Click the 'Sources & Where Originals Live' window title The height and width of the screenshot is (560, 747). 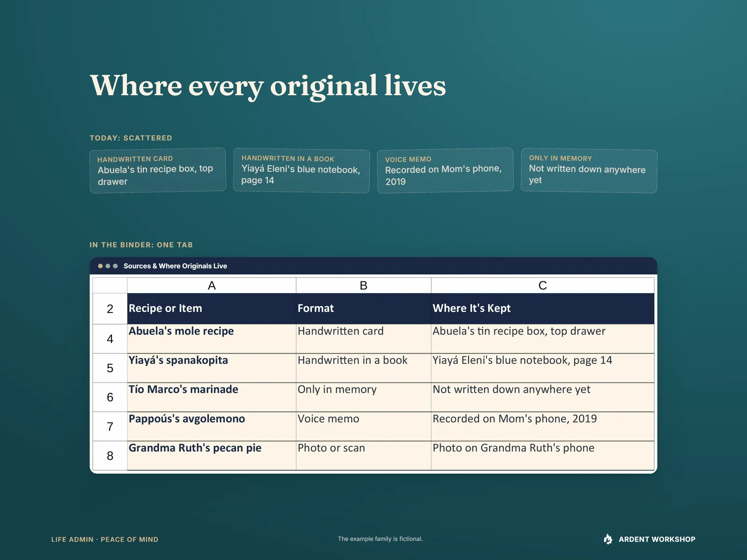[x=175, y=266]
